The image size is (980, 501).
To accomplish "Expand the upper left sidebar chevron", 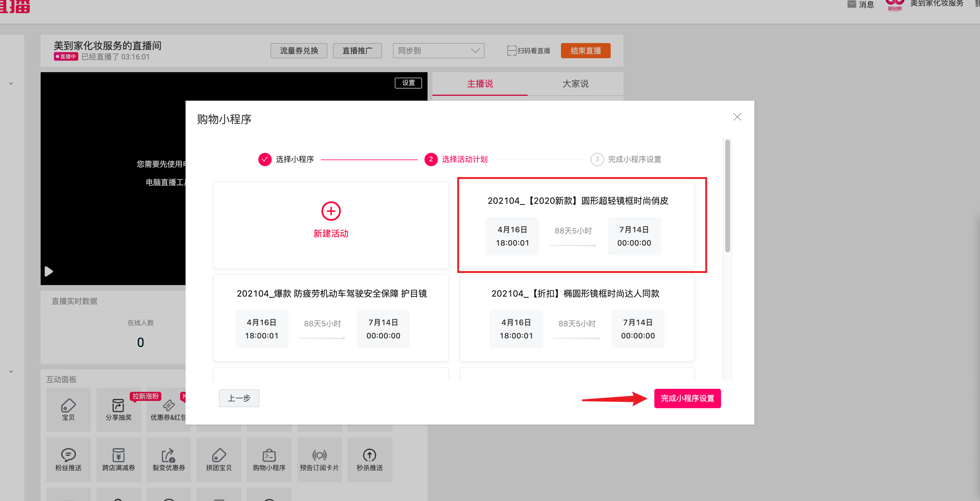I will (11, 83).
